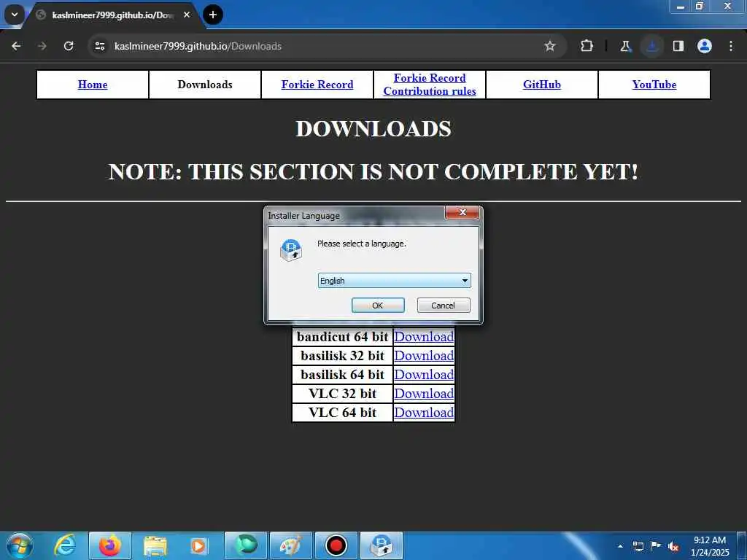Select the Downloads navigation cell

[205, 85]
